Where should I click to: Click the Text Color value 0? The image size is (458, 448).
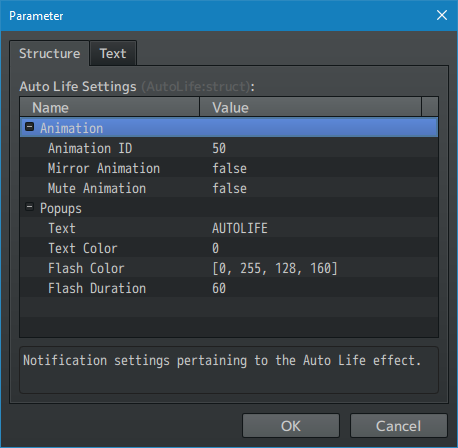coord(216,248)
